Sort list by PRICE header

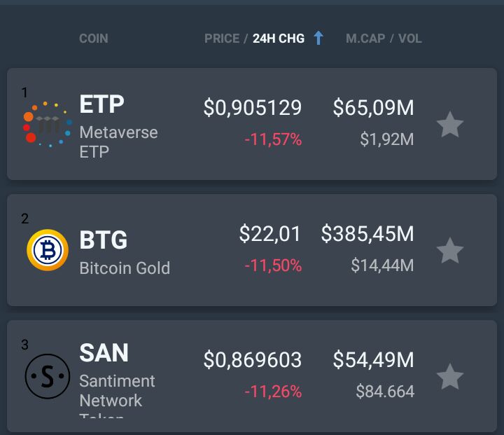(221, 39)
